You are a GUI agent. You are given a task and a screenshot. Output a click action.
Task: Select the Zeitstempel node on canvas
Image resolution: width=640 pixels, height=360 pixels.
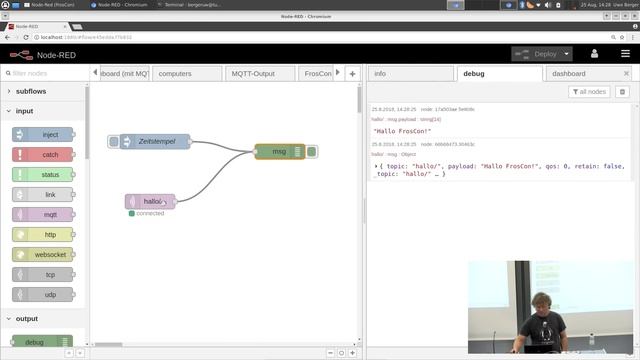click(x=156, y=142)
